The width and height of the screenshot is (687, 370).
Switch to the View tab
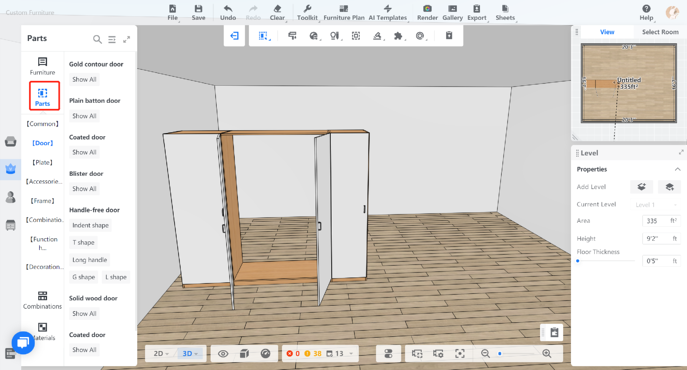tap(607, 32)
